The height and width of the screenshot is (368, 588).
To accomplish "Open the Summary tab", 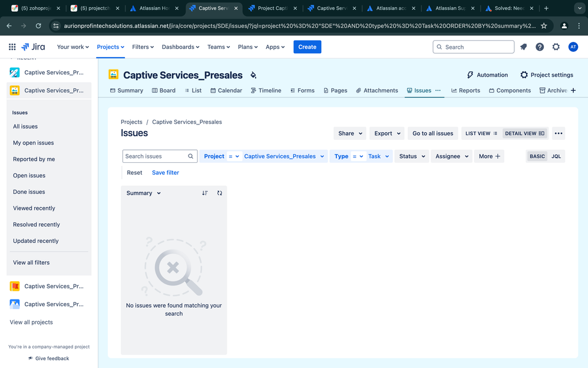I will click(126, 90).
